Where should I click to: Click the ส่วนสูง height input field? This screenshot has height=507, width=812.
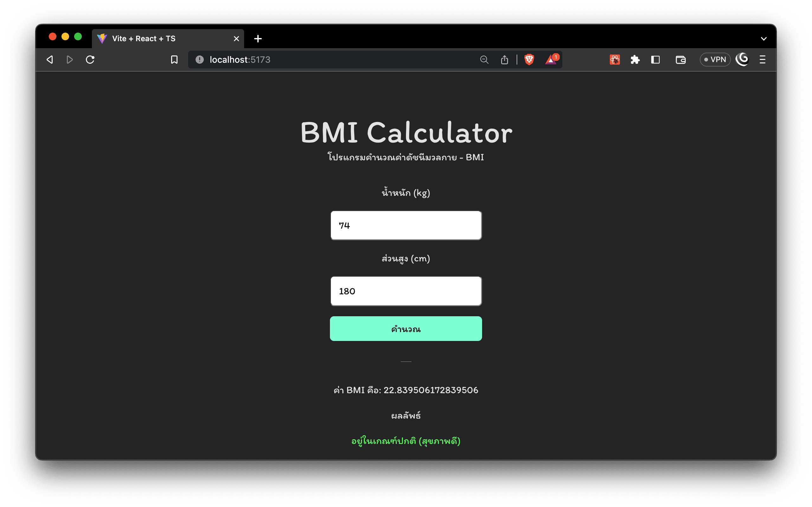[x=406, y=290]
